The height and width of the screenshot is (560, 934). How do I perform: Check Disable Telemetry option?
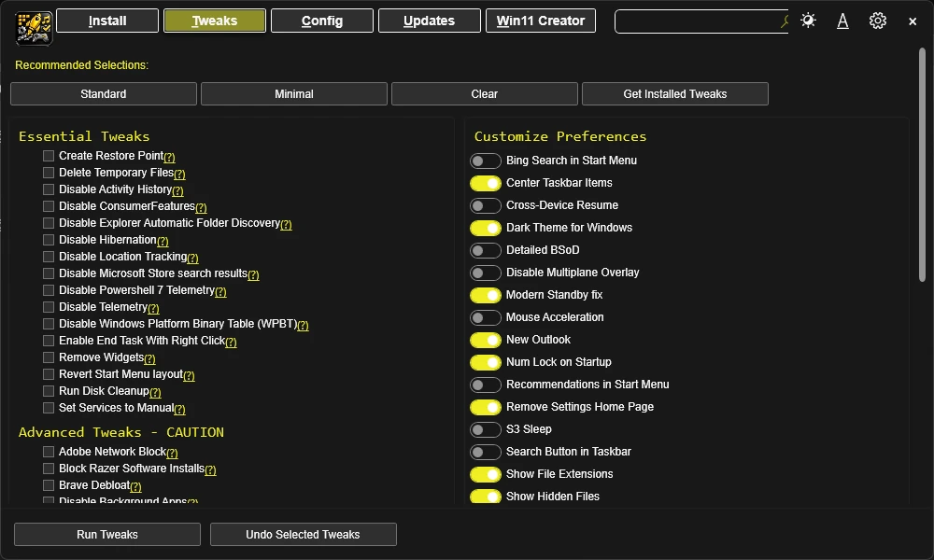click(x=49, y=307)
